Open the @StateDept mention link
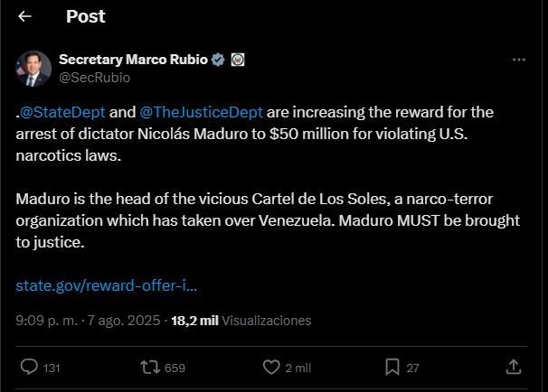The height and width of the screenshot is (392, 548). click(62, 112)
